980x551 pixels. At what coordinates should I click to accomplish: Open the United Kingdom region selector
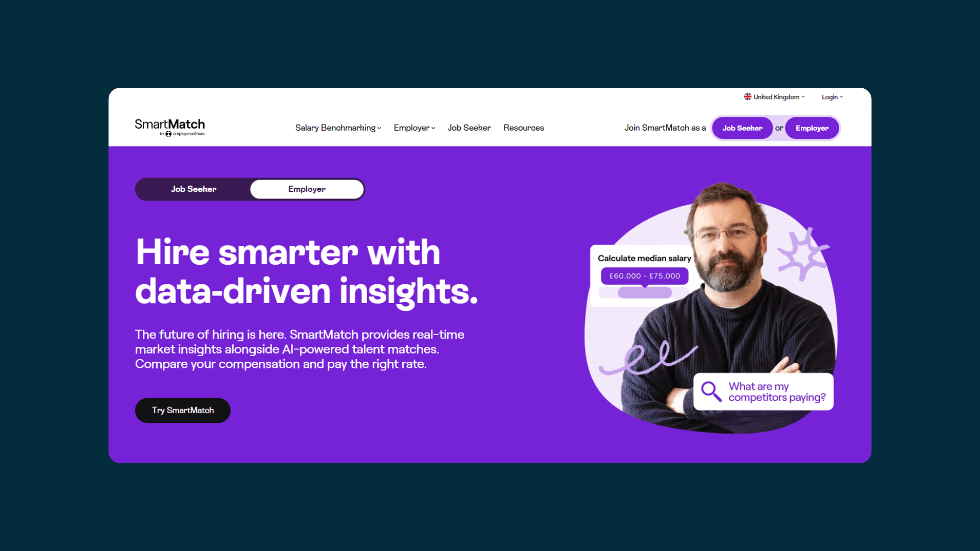tap(774, 97)
